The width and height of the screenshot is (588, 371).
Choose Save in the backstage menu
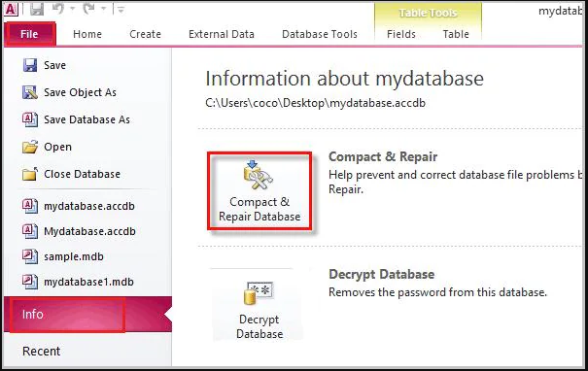pyautogui.click(x=54, y=65)
